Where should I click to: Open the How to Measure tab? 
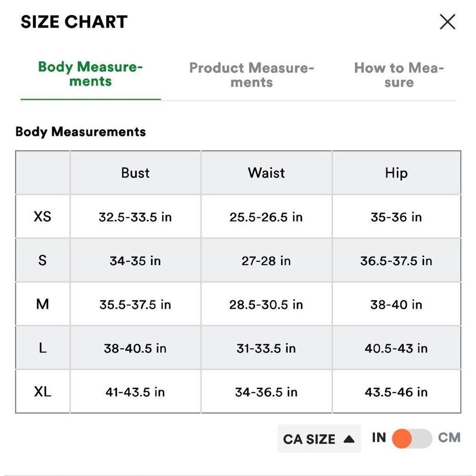pos(399,75)
